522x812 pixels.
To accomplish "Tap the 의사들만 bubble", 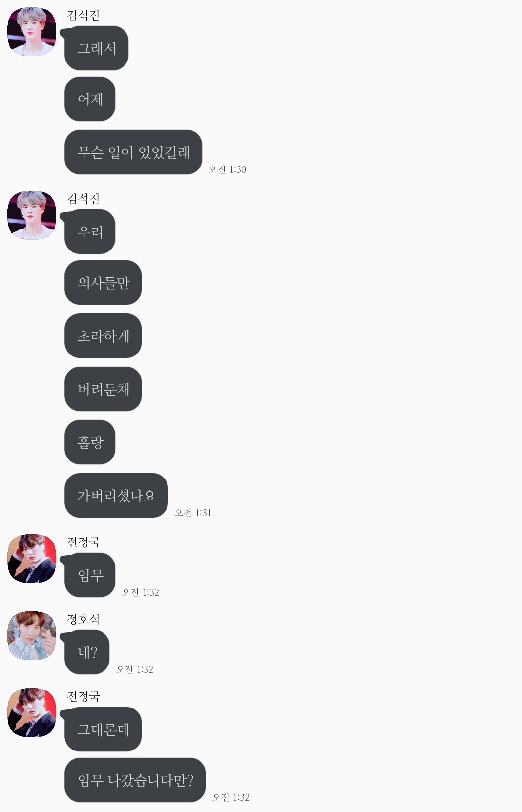I will (103, 282).
